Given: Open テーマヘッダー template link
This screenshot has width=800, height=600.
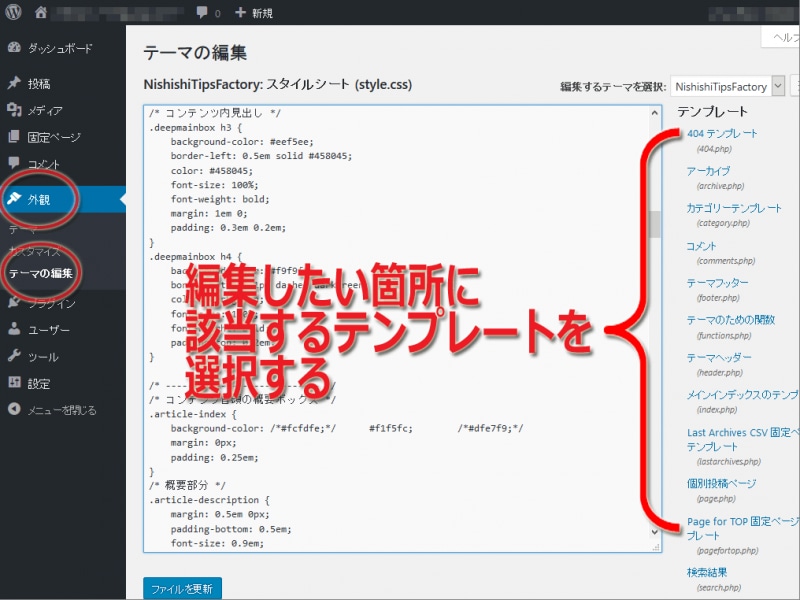Looking at the screenshot, I should [x=718, y=358].
